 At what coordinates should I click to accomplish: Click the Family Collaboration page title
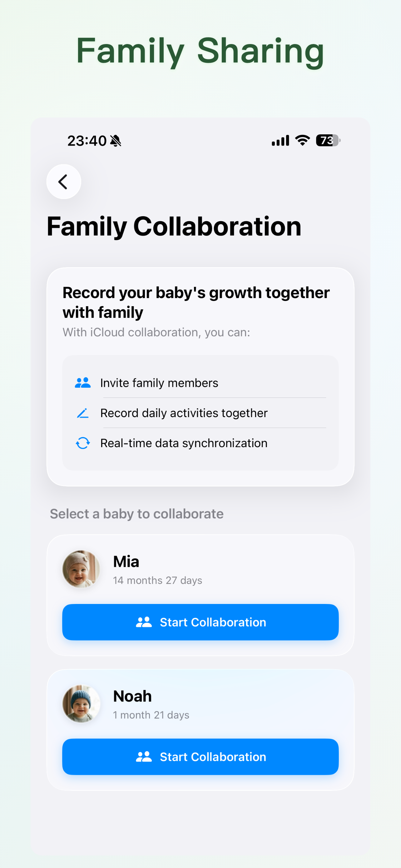coord(174,227)
